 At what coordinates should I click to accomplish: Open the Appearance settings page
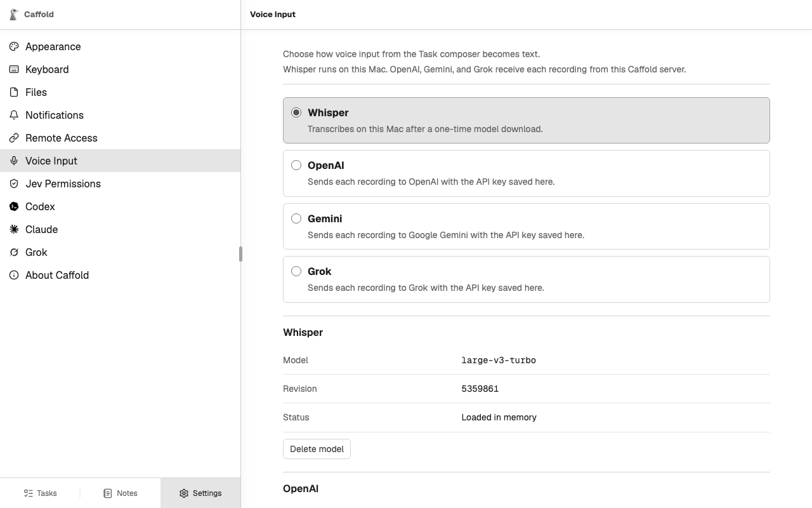[120, 46]
